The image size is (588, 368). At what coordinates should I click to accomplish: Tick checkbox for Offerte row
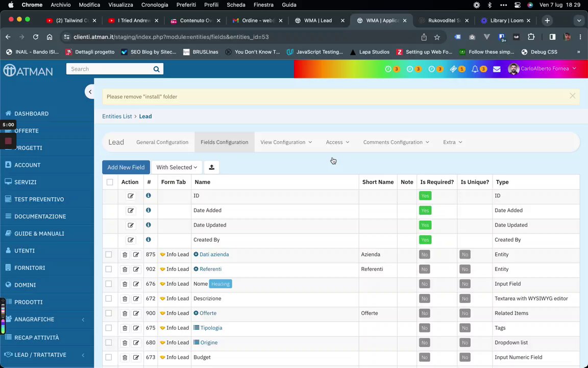click(108, 313)
